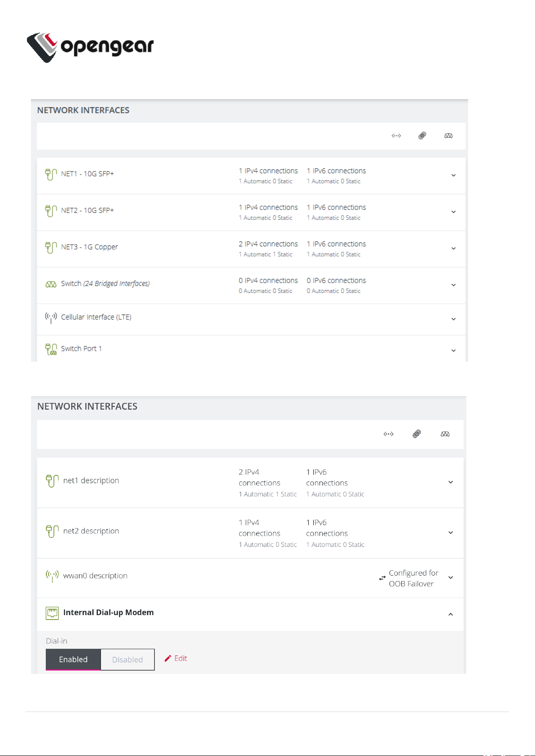The width and height of the screenshot is (535, 756).
Task: Click the bond link icon in lower panel
Action: click(417, 434)
